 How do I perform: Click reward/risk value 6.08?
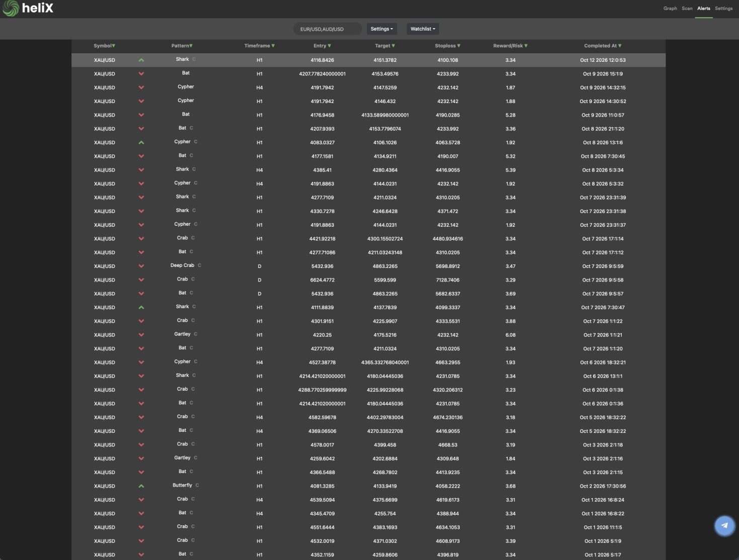click(x=511, y=335)
